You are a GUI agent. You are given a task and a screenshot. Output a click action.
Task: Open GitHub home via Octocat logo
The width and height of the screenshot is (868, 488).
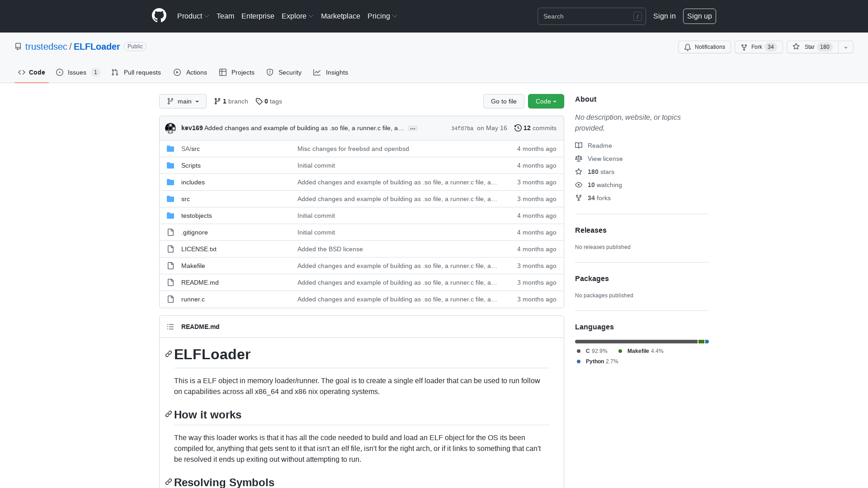(159, 16)
